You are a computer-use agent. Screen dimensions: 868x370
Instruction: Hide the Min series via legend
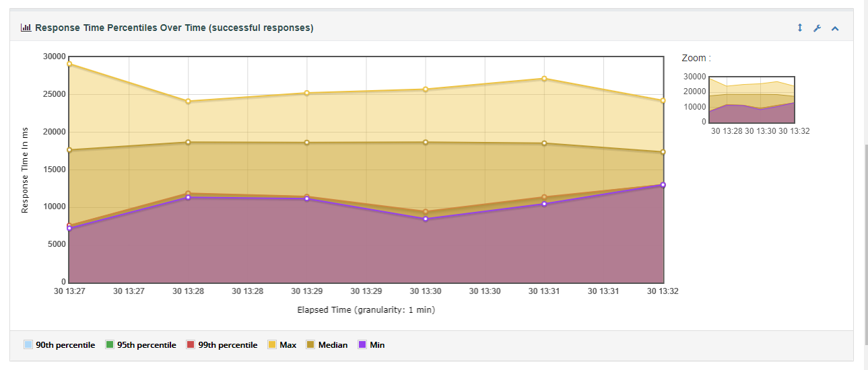(x=372, y=345)
